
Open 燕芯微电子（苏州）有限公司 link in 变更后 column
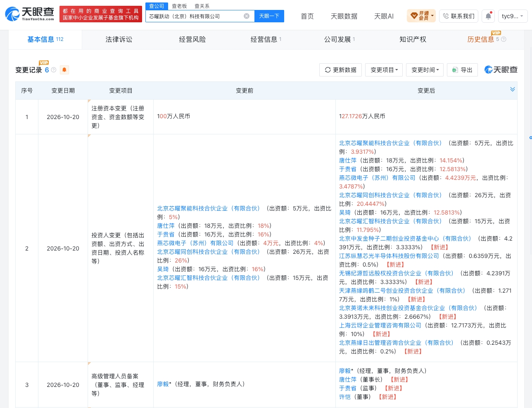[377, 178]
